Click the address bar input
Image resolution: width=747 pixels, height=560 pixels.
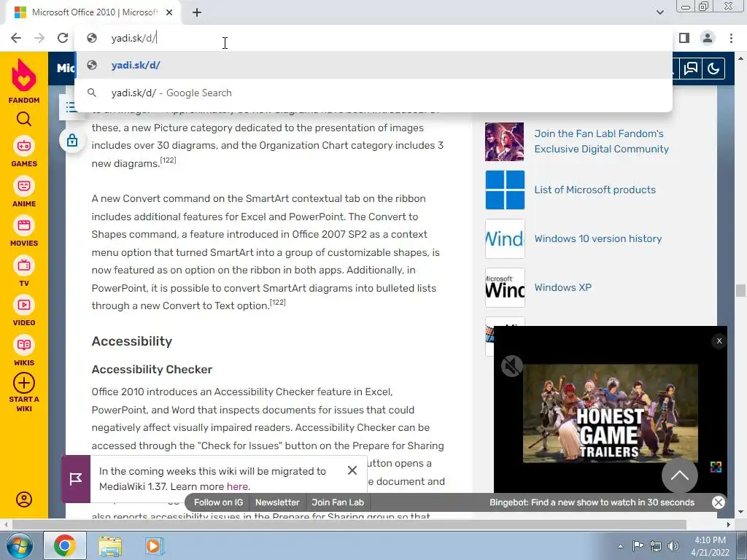pos(374,38)
